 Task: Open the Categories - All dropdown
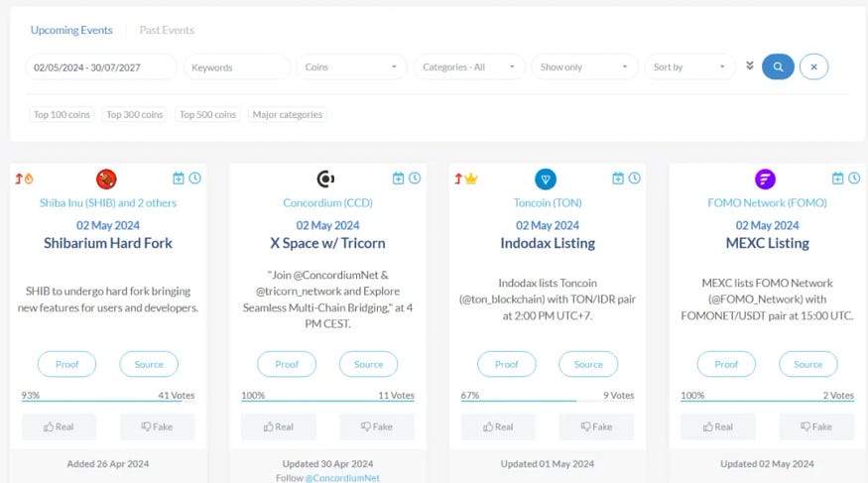469,66
